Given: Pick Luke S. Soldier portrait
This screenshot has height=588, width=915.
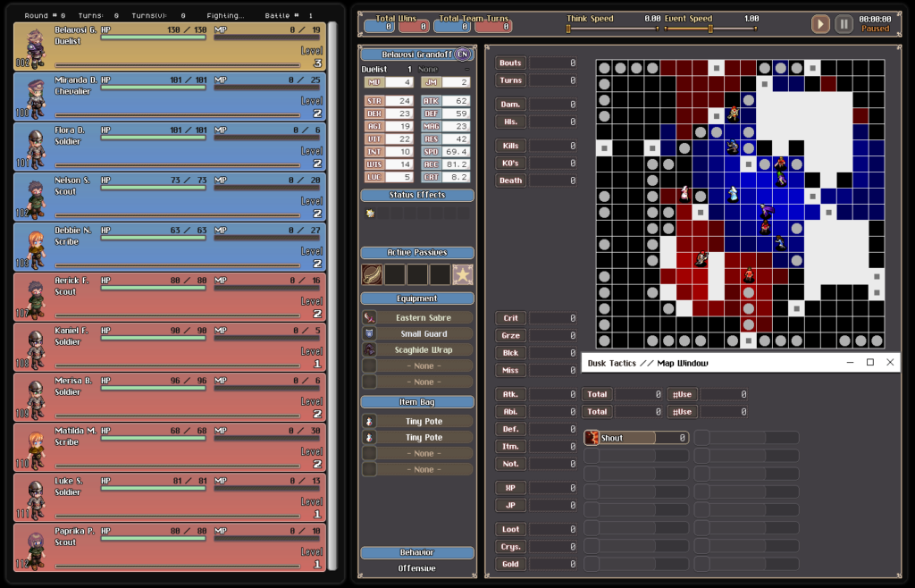Looking at the screenshot, I should point(36,500).
